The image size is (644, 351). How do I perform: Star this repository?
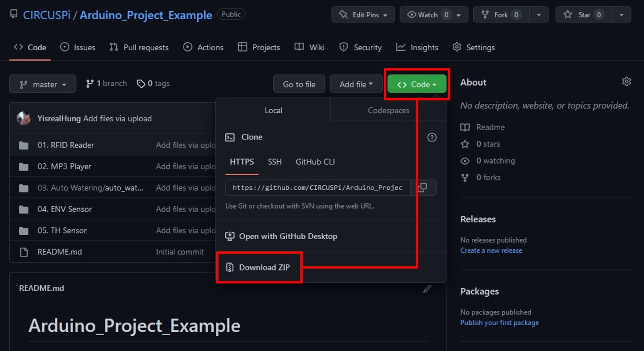pos(584,14)
